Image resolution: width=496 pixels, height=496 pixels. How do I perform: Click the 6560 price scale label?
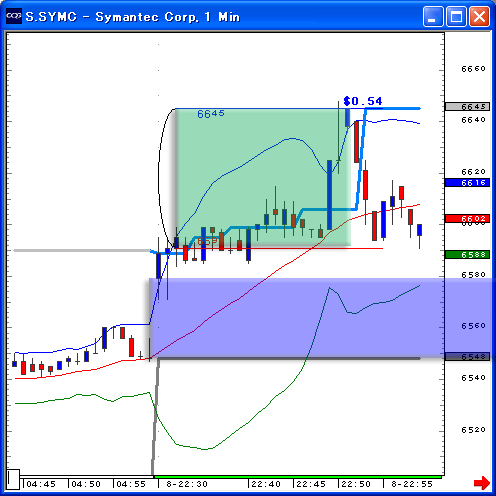[473, 326]
